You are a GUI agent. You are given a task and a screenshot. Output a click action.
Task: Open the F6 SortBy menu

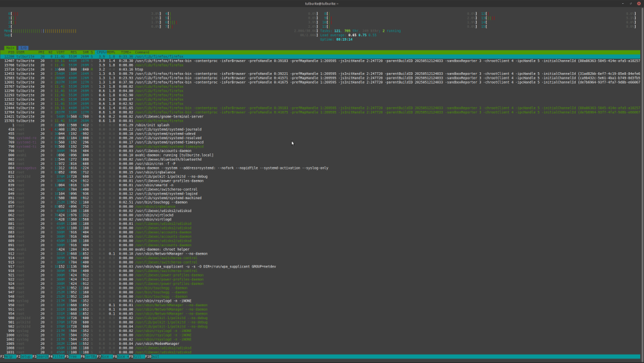point(90,357)
